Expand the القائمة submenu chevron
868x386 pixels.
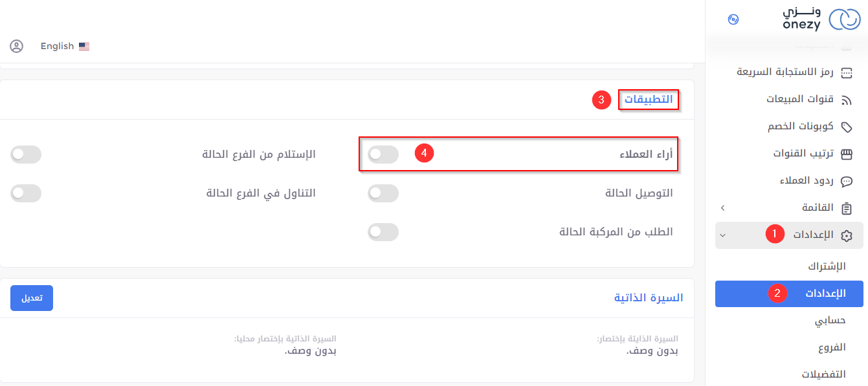723,208
